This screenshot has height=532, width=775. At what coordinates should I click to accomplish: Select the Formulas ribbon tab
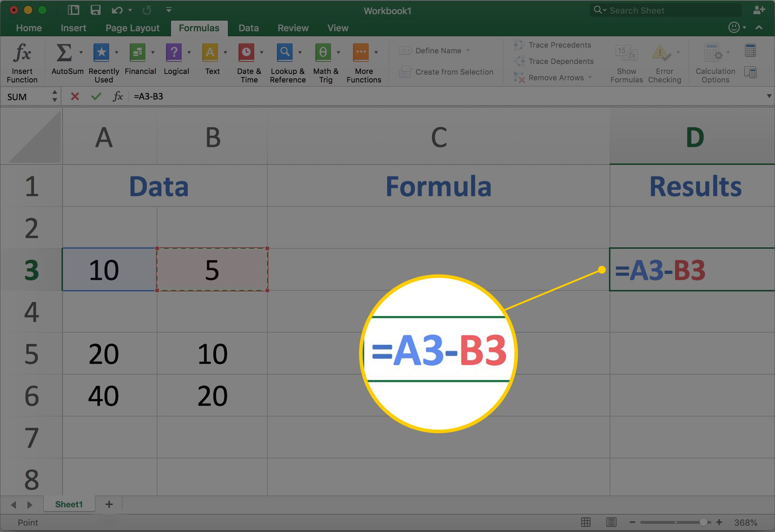coord(199,28)
